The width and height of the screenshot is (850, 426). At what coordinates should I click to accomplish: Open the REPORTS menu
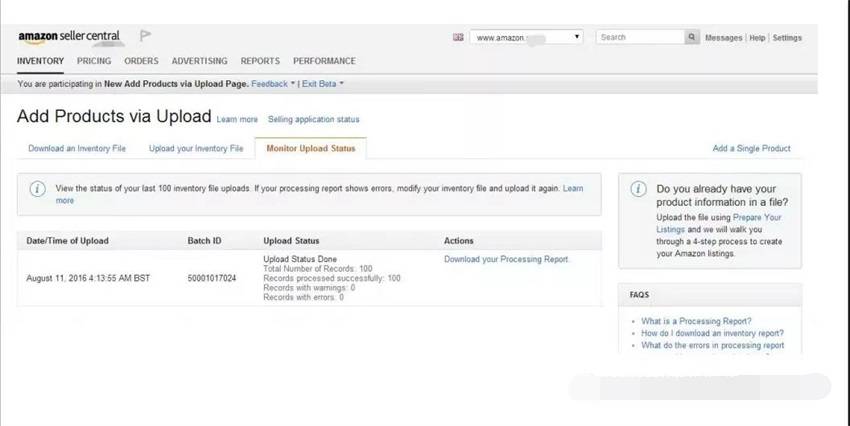(260, 61)
